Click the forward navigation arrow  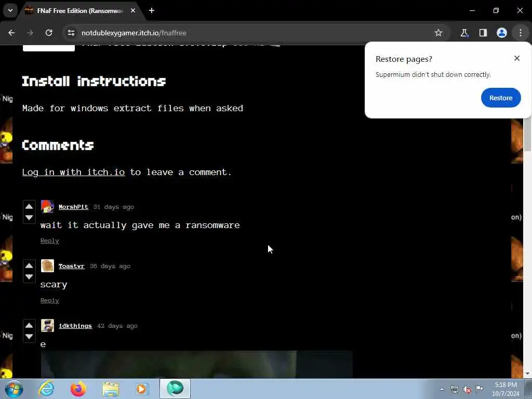(x=30, y=33)
